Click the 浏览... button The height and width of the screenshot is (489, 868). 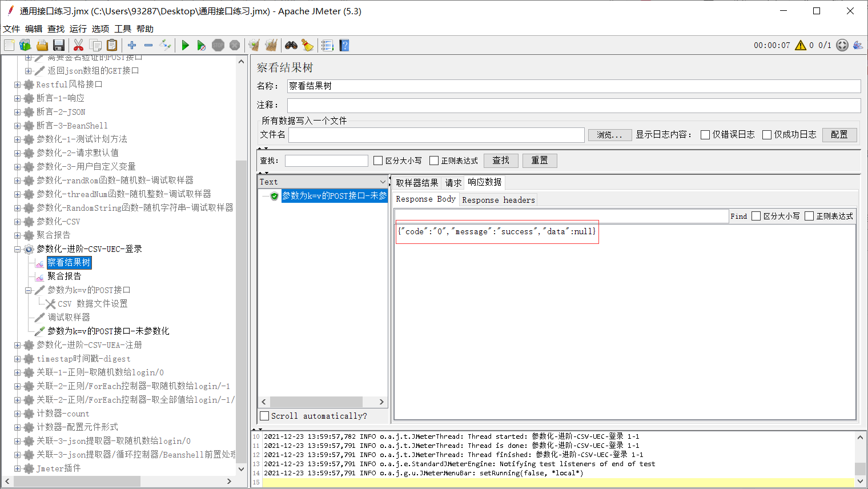click(610, 135)
